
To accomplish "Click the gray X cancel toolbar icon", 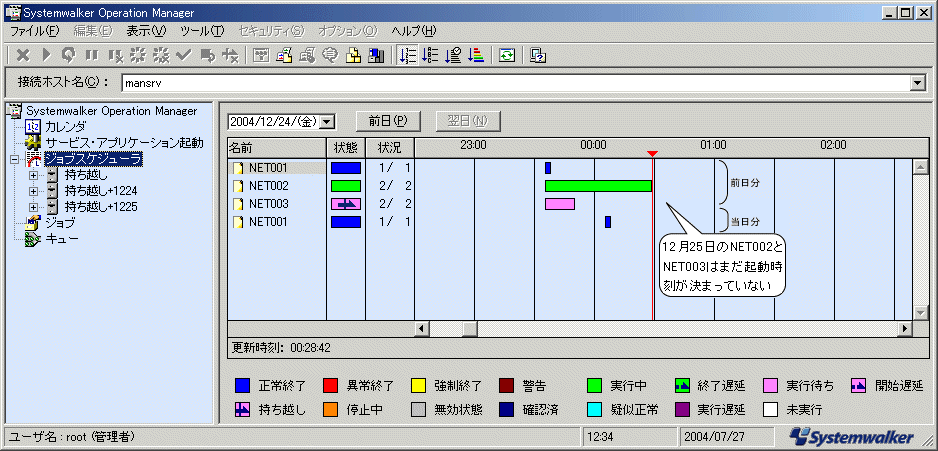I will (23, 56).
